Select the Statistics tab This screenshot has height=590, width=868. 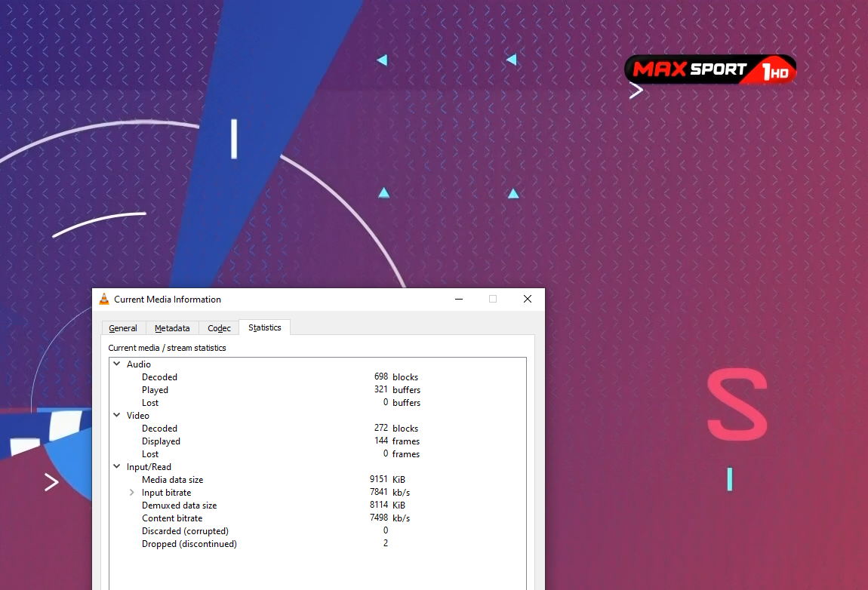(x=265, y=327)
